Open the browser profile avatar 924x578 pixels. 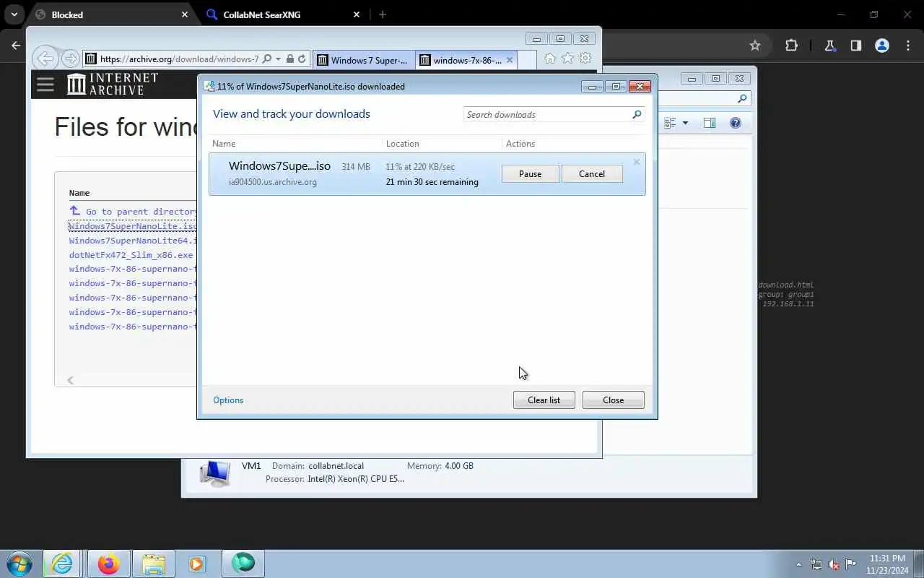pyautogui.click(x=881, y=46)
